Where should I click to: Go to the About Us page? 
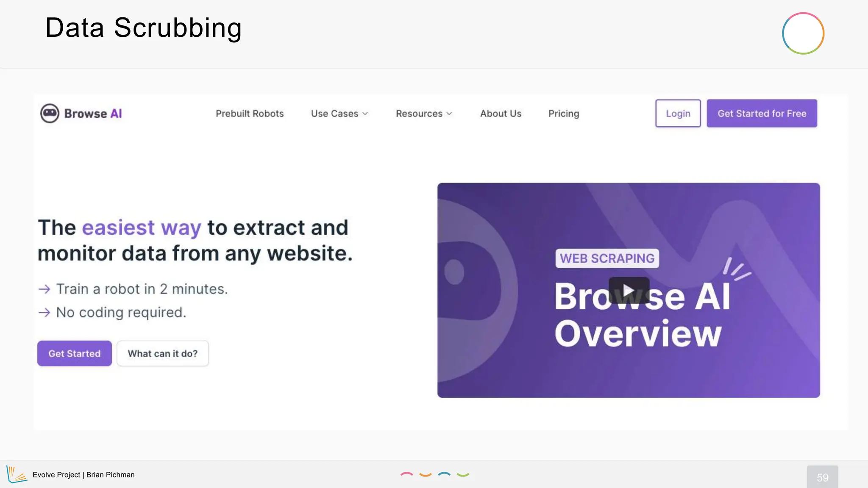501,114
